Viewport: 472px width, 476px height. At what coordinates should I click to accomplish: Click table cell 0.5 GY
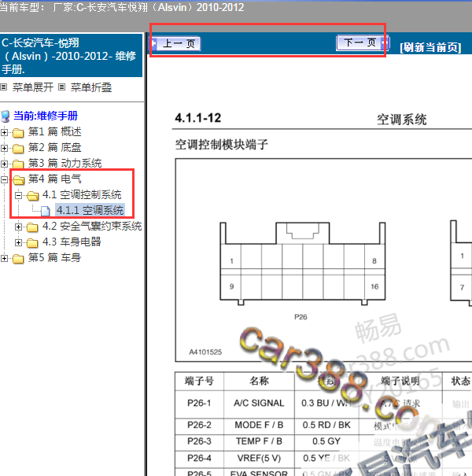coord(326,441)
